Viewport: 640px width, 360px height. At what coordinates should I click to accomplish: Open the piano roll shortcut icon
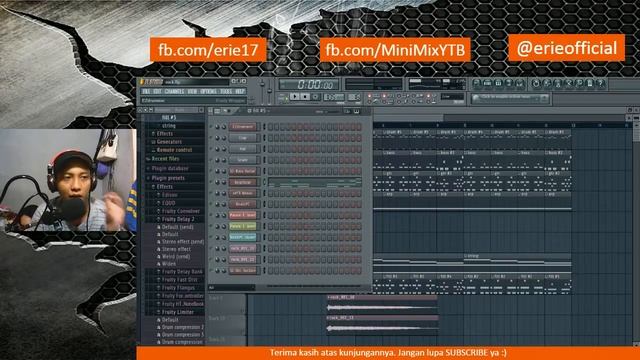498,83
